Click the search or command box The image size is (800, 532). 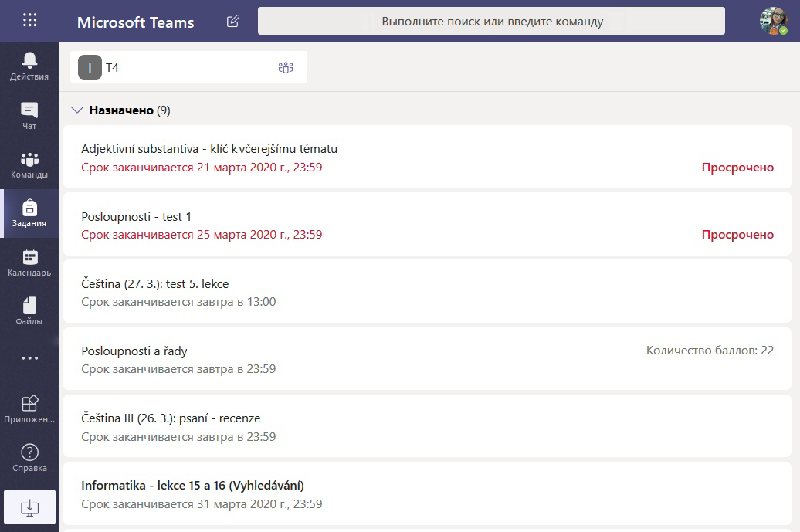pyautogui.click(x=491, y=22)
